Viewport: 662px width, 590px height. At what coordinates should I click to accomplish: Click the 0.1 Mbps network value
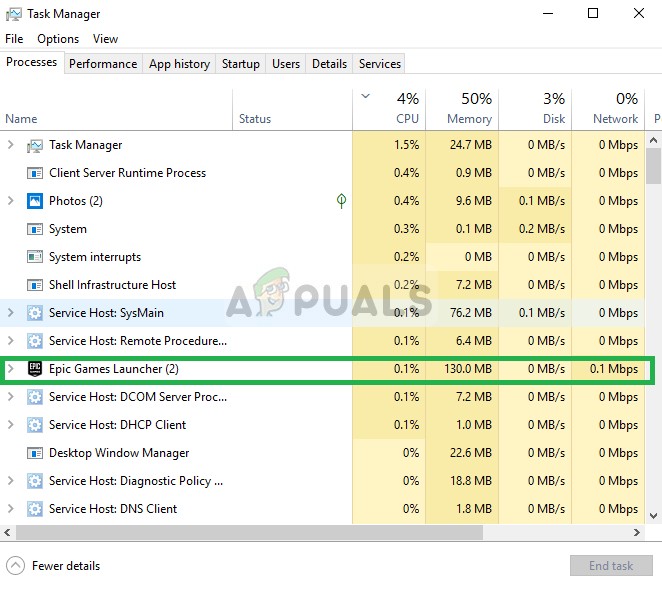[x=614, y=369]
